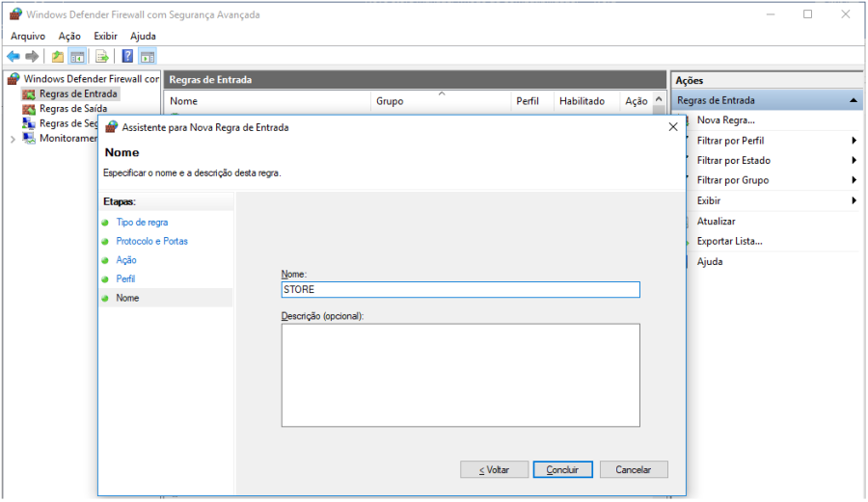The height and width of the screenshot is (502, 868).
Task: Toggle the Show/Hide Console Tree icon
Action: point(76,57)
